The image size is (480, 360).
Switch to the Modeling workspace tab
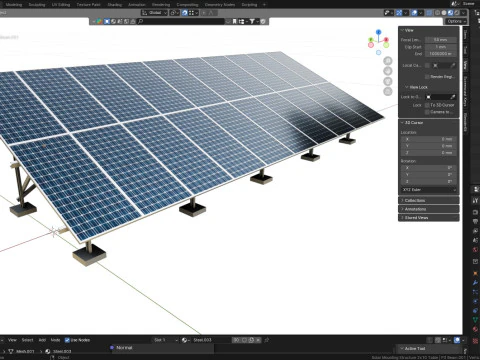click(x=14, y=5)
